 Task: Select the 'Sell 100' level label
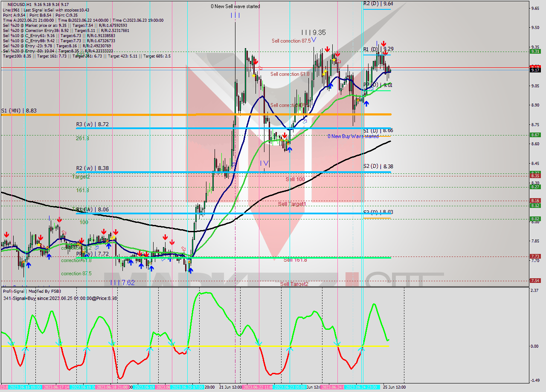click(295, 179)
